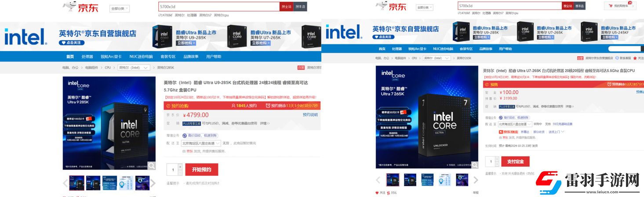Click 搜本店 on U7-265K page
644x197 pixels.
580,6
